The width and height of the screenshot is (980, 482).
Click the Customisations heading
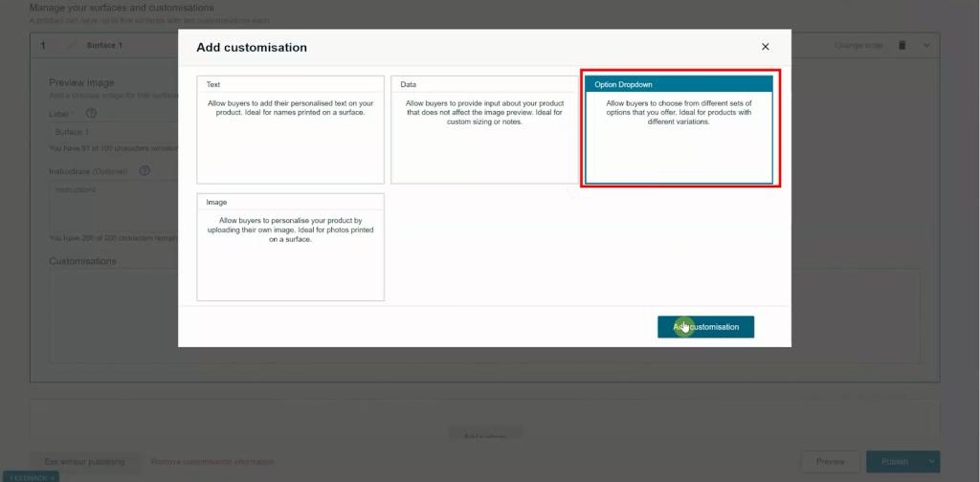click(x=82, y=261)
